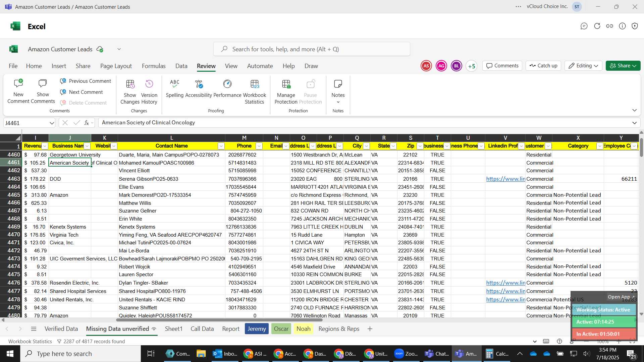Click the select-all corner triangle
Screen dimensions: 644x362
18,138
